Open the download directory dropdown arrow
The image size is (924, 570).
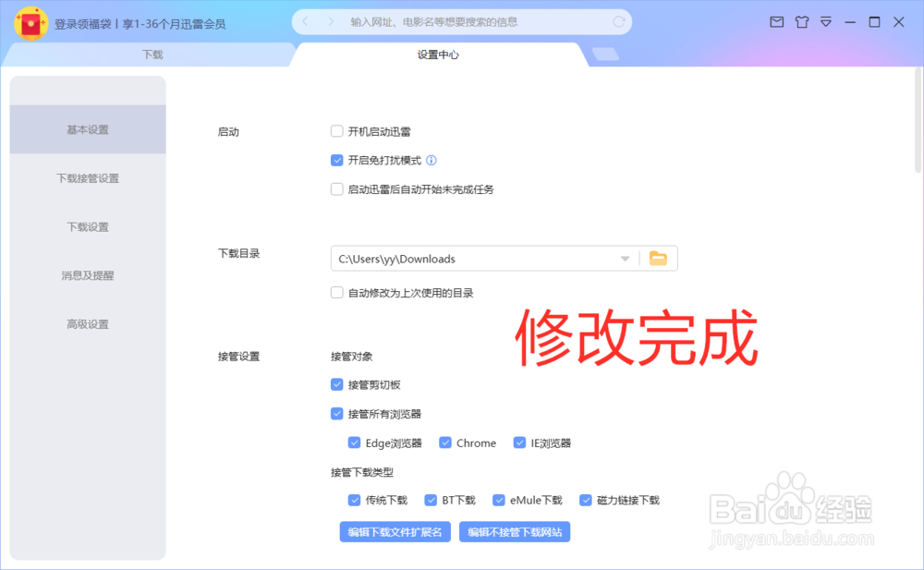tap(625, 258)
